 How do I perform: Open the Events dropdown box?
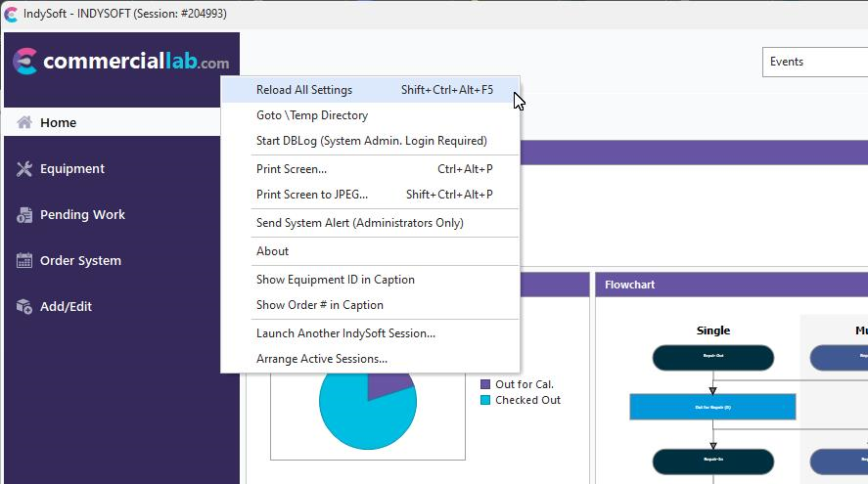tap(814, 62)
